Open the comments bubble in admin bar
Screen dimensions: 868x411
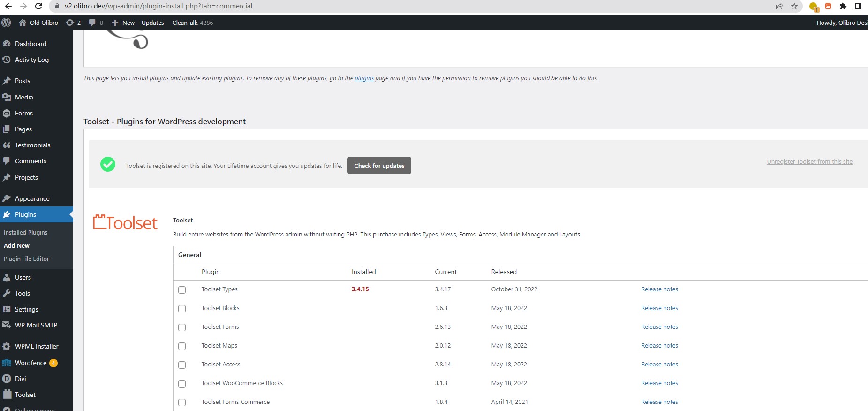click(x=92, y=23)
